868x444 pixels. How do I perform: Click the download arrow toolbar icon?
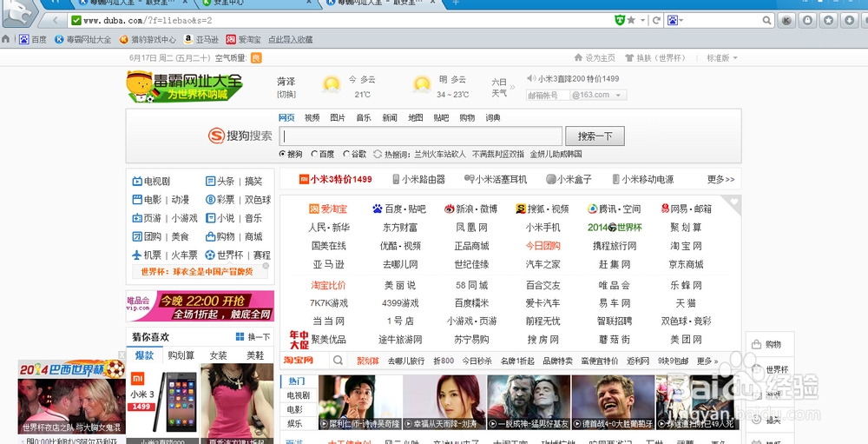pos(850,21)
